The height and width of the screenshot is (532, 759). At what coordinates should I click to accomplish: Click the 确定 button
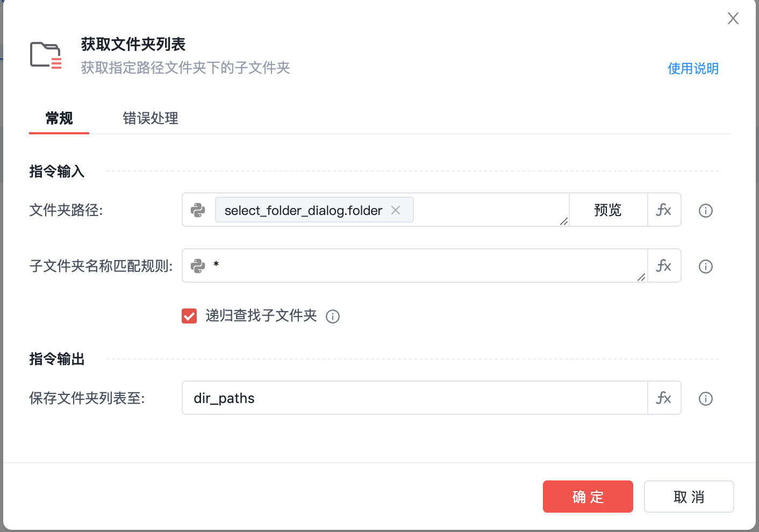(588, 497)
